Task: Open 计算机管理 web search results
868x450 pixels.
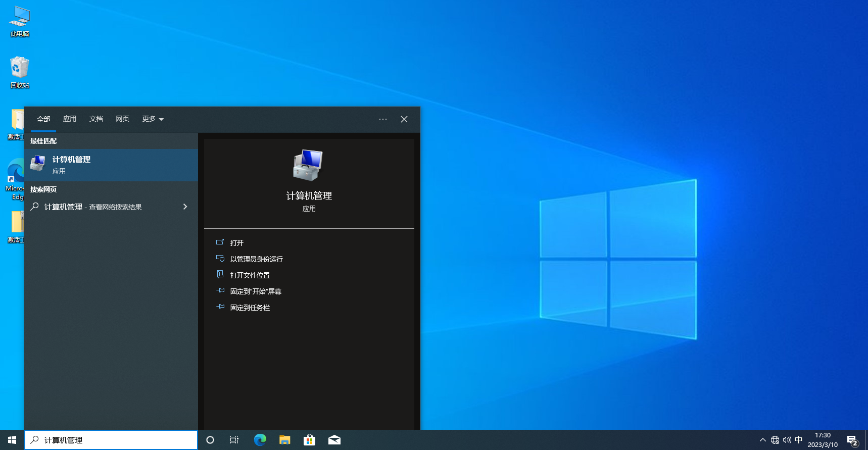Action: pos(111,207)
